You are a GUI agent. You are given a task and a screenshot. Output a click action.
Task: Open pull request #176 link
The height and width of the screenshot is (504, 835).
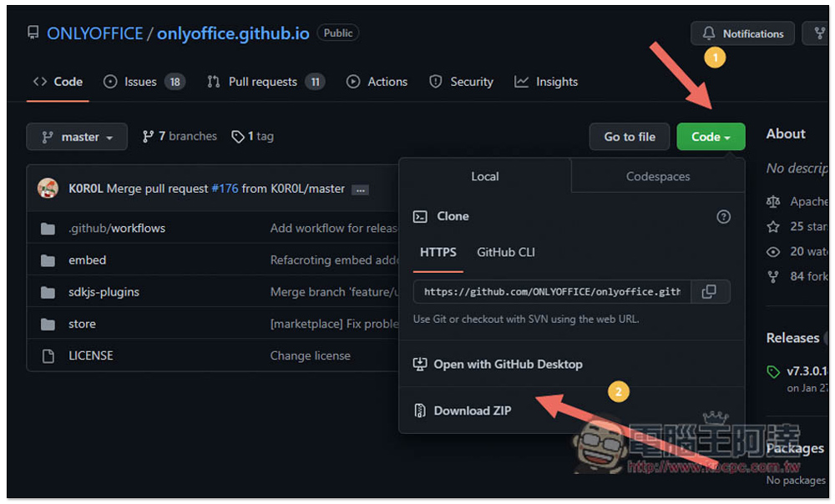tap(225, 189)
